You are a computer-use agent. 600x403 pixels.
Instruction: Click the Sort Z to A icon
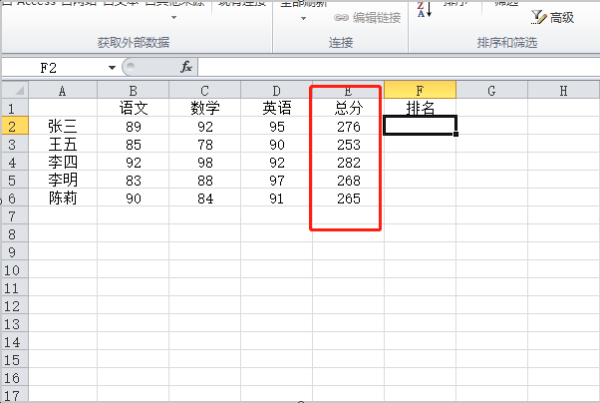424,9
